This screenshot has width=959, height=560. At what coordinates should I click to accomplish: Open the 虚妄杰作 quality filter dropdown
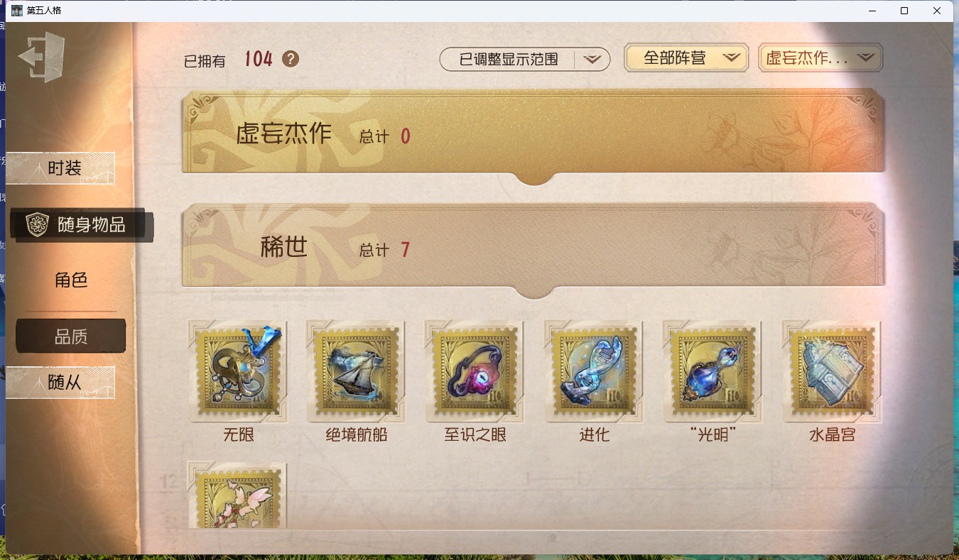click(x=820, y=58)
